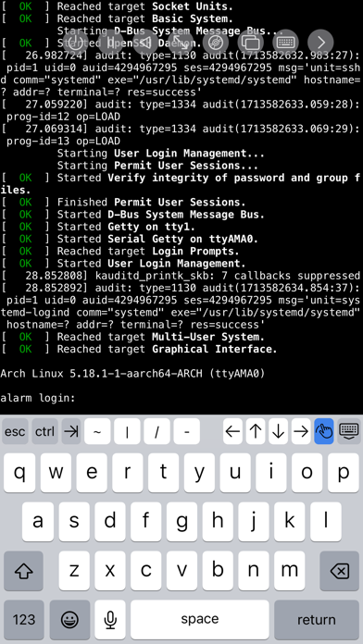This screenshot has height=644, width=363.
Task: Tap the n key
Action: pos(254,571)
